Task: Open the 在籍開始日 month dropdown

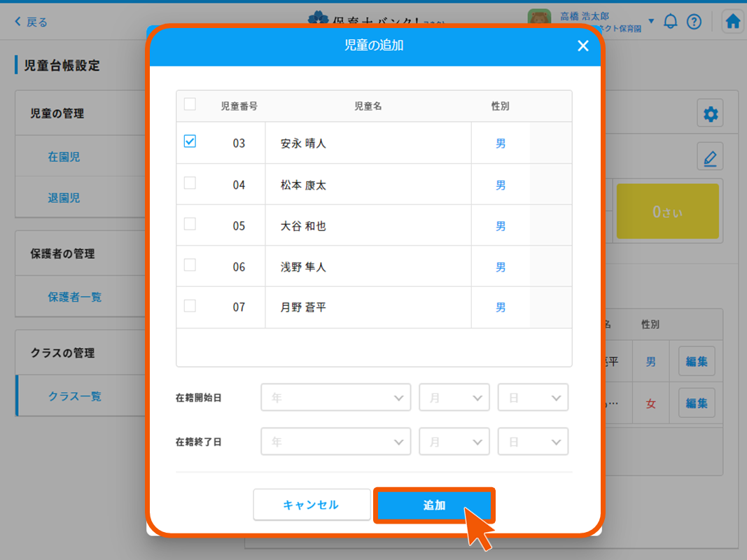Action: pyautogui.click(x=454, y=398)
